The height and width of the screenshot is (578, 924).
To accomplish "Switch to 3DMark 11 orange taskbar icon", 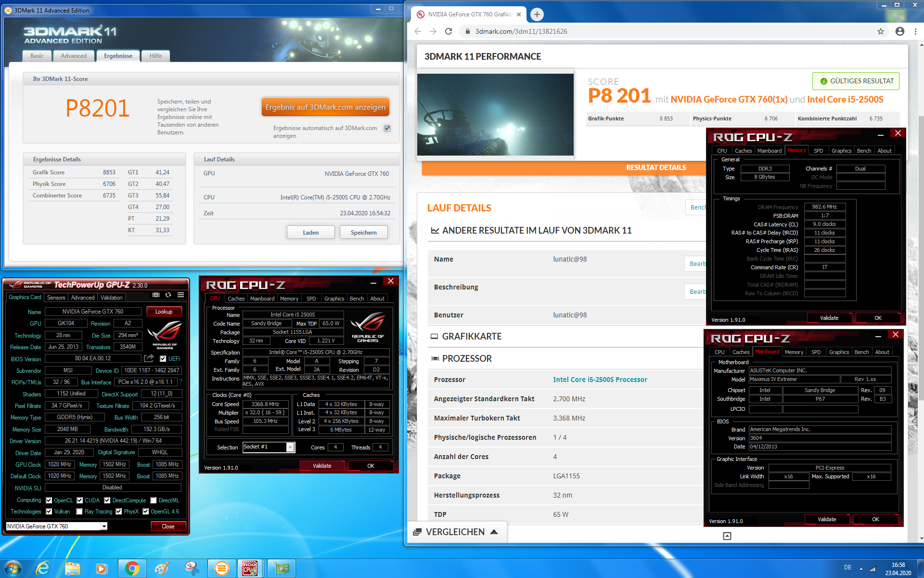I will [x=222, y=568].
